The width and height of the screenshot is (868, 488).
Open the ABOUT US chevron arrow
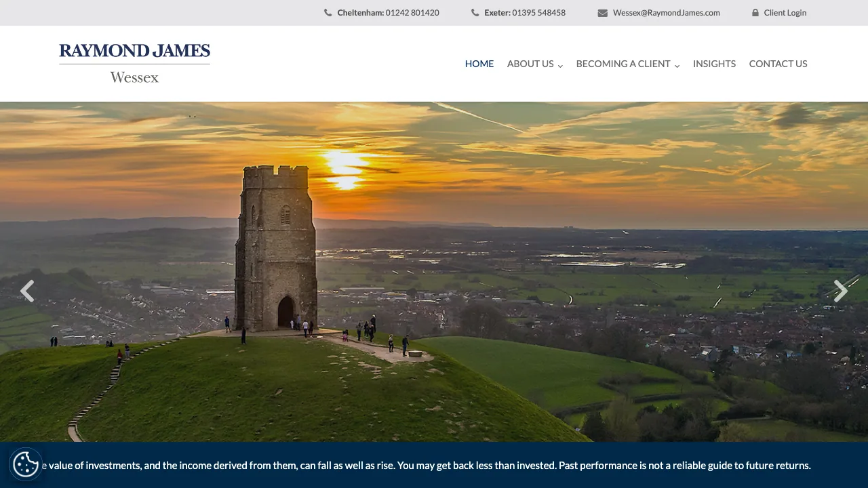coord(560,65)
